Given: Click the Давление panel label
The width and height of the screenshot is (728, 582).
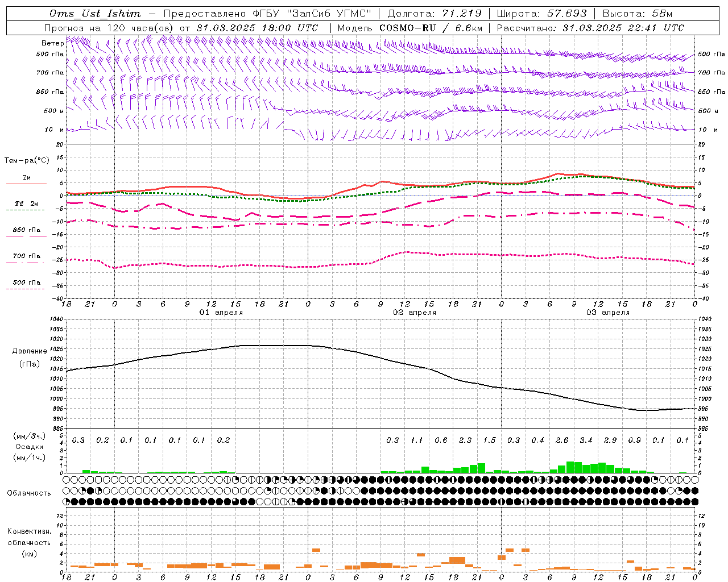Looking at the screenshot, I should 28,351.
